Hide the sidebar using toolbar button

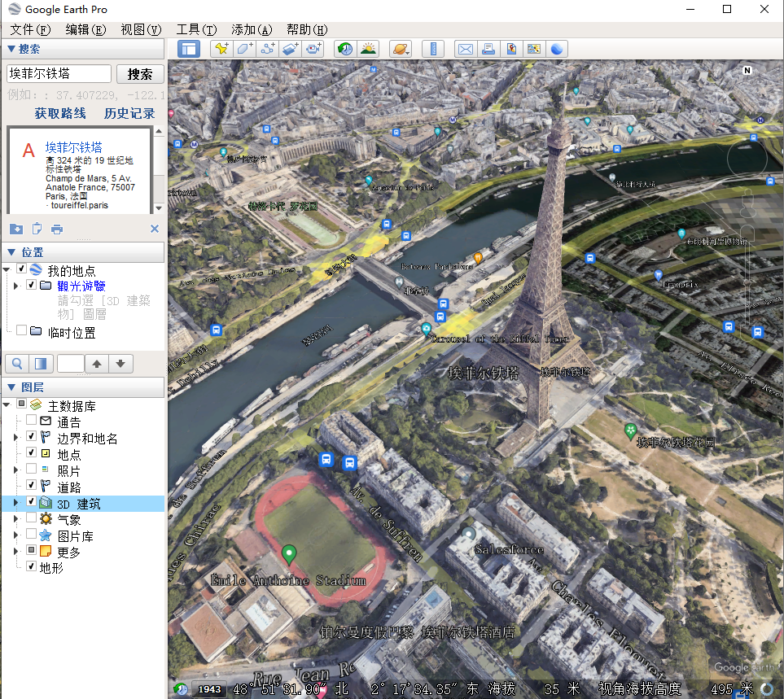189,49
